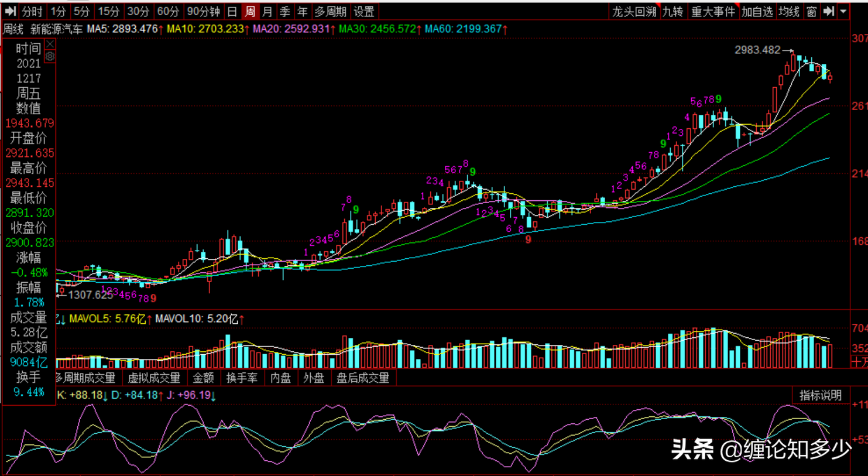
Task: Open the 重大事件 major events option
Action: [713, 11]
